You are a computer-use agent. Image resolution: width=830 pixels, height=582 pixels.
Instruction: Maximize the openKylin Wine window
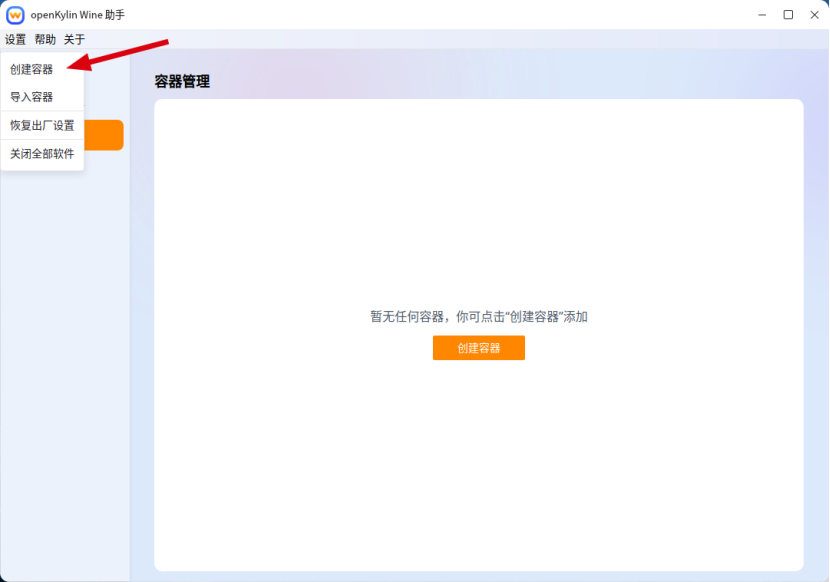(x=788, y=15)
